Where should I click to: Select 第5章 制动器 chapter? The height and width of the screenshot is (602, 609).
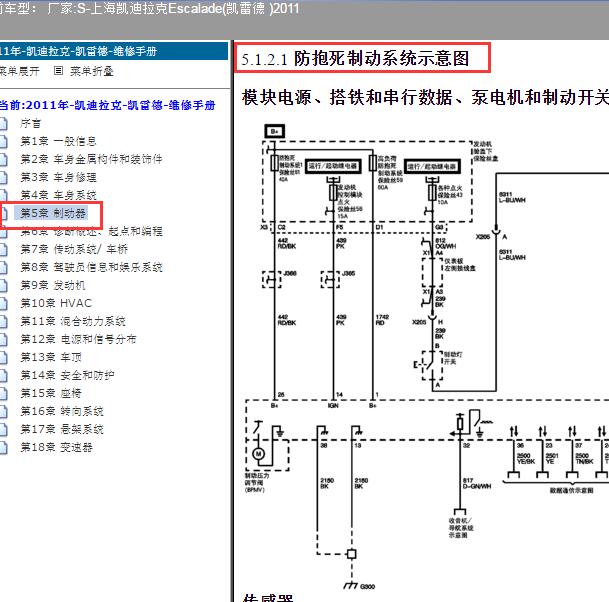[x=53, y=213]
